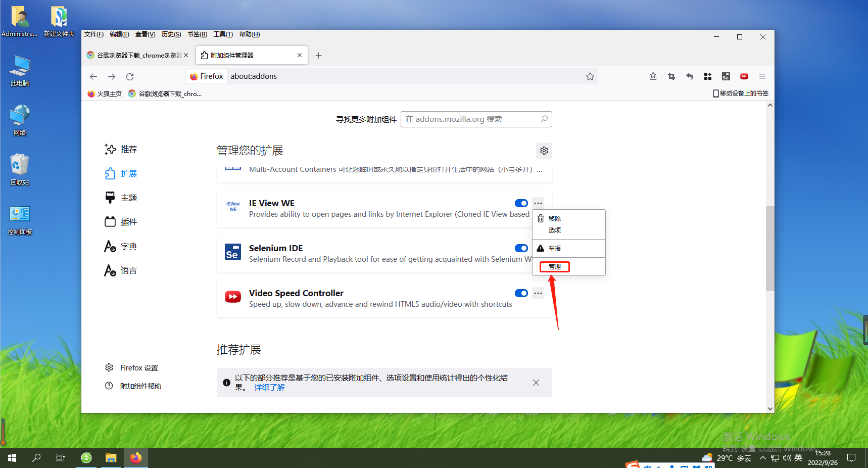The width and height of the screenshot is (868, 468).
Task: Bookmark this page with the star icon
Action: 590,76
